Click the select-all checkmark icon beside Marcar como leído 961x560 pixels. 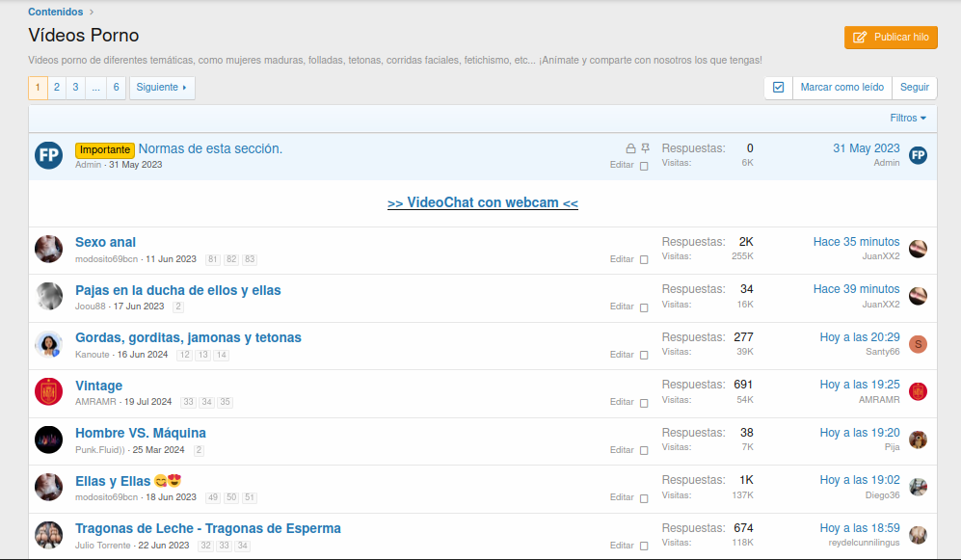point(779,88)
